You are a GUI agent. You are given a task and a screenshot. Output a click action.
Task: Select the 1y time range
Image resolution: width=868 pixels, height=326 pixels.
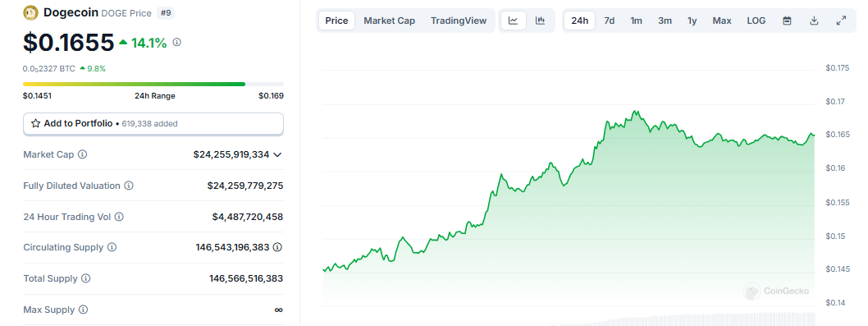(692, 21)
